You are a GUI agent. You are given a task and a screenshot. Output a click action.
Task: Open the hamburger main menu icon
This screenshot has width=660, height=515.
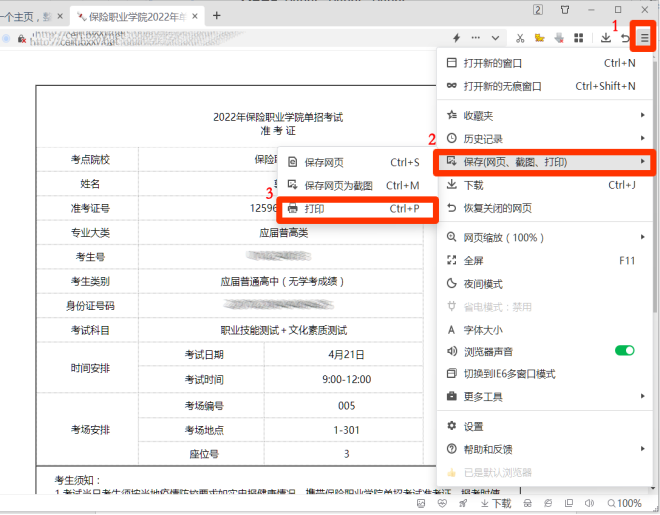pyautogui.click(x=644, y=38)
